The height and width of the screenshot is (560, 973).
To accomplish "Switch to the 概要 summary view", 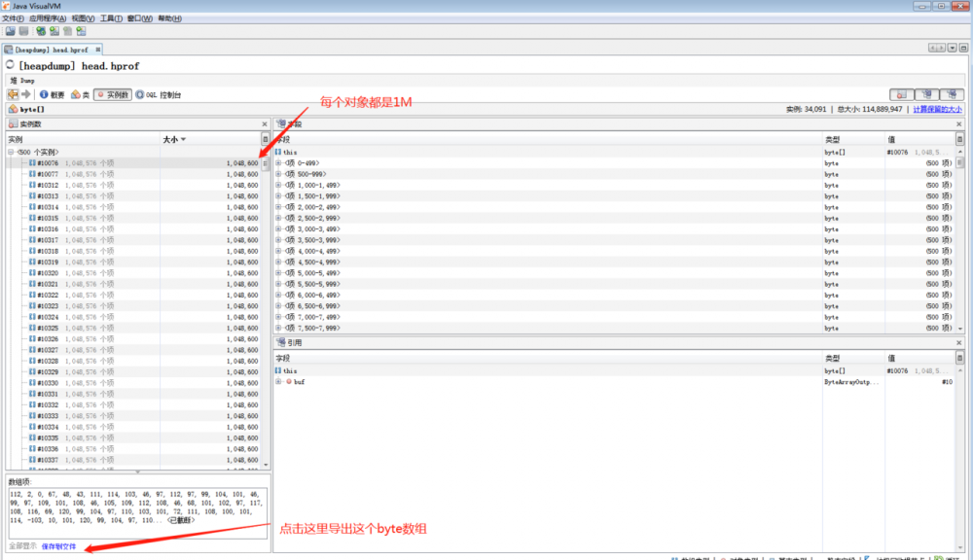I will tap(53, 95).
